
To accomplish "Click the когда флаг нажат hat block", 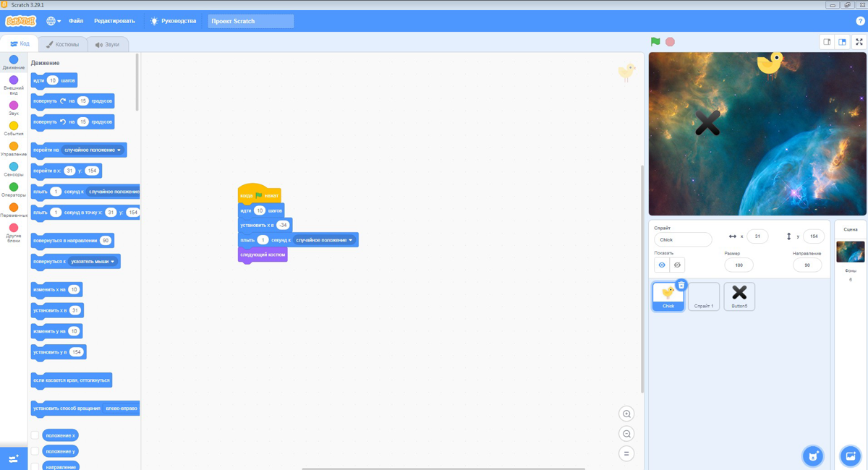I will tap(259, 195).
